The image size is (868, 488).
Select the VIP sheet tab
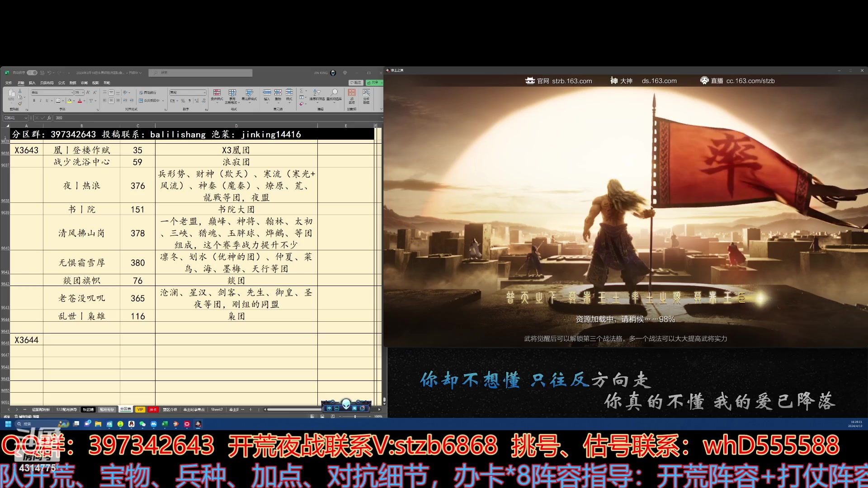point(140,409)
